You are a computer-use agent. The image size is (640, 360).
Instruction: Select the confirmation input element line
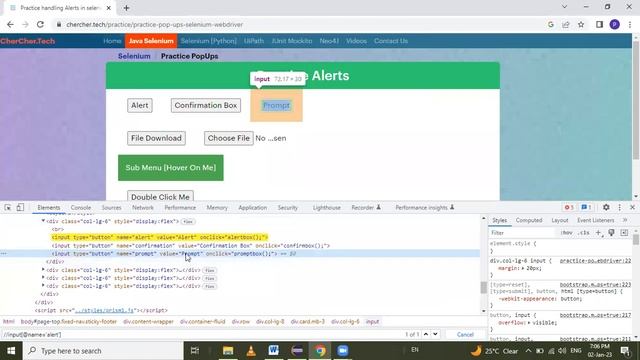coord(191,246)
